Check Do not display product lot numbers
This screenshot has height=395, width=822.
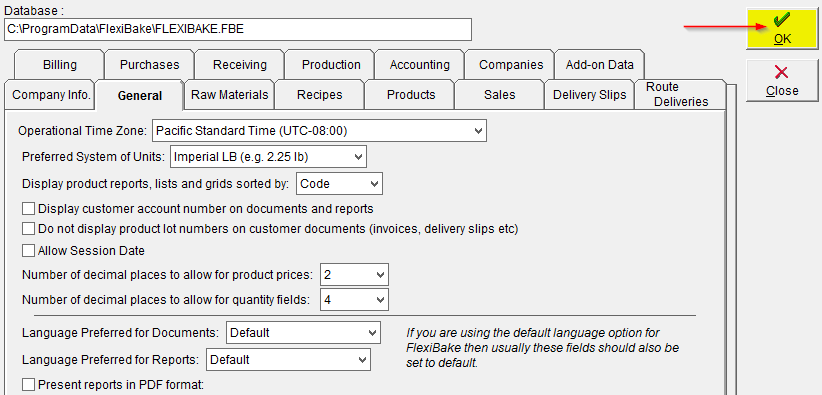(28, 229)
